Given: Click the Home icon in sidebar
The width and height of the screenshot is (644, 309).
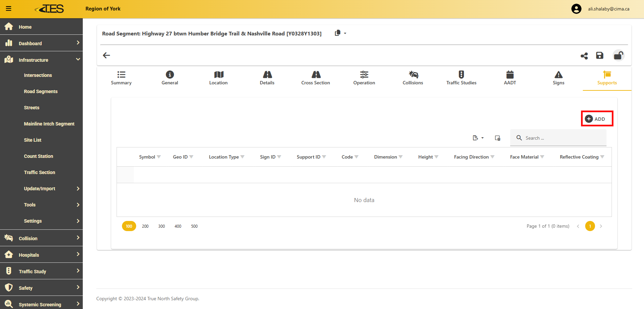Looking at the screenshot, I should coord(9,27).
